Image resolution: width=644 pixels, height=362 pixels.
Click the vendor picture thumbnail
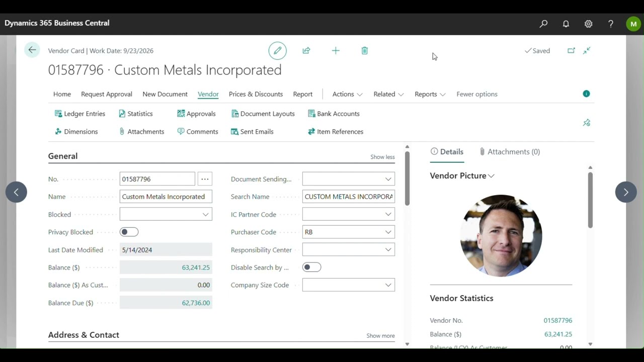(501, 236)
